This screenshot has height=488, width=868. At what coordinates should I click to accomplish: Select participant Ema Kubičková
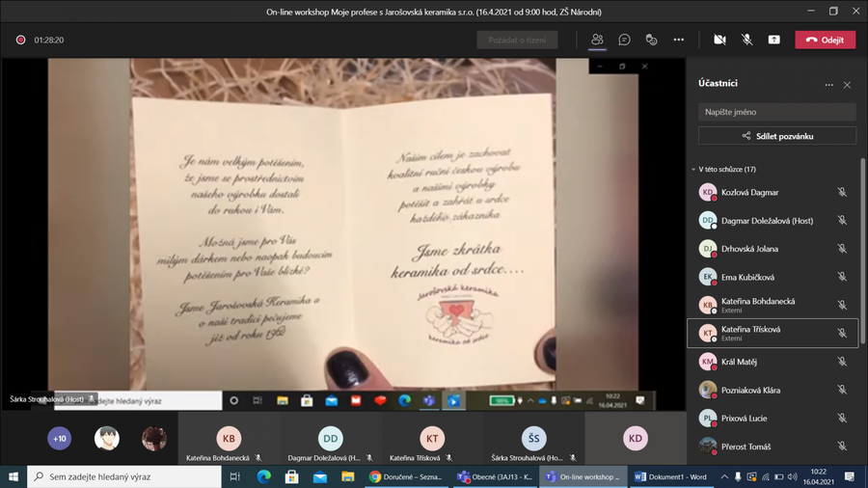tap(773, 277)
